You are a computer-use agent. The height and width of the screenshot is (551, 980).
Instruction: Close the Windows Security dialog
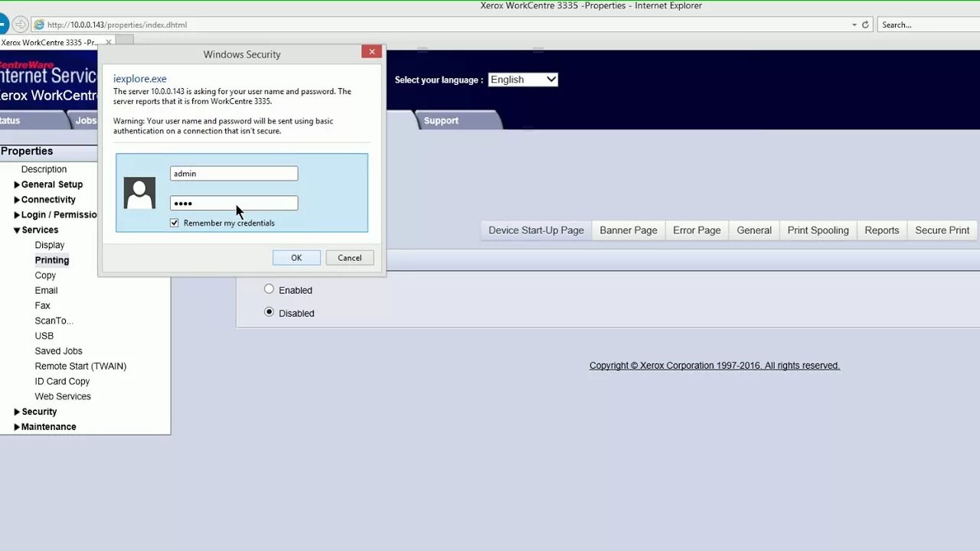(x=371, y=51)
